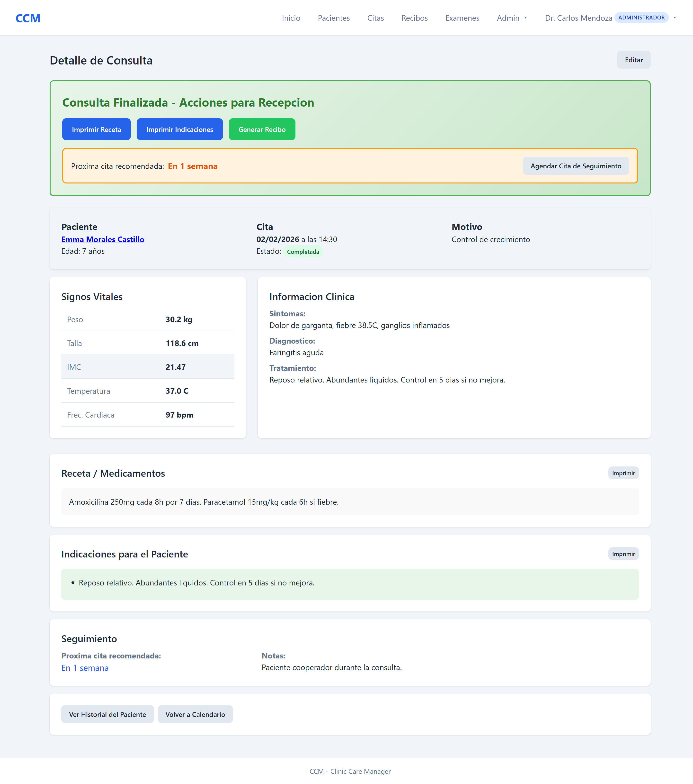693x784 pixels.
Task: Click the CCM logo
Action: [x=28, y=18]
